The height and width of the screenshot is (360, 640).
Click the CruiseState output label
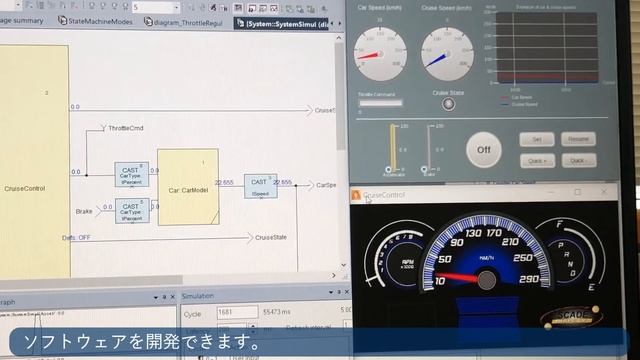[x=271, y=237]
